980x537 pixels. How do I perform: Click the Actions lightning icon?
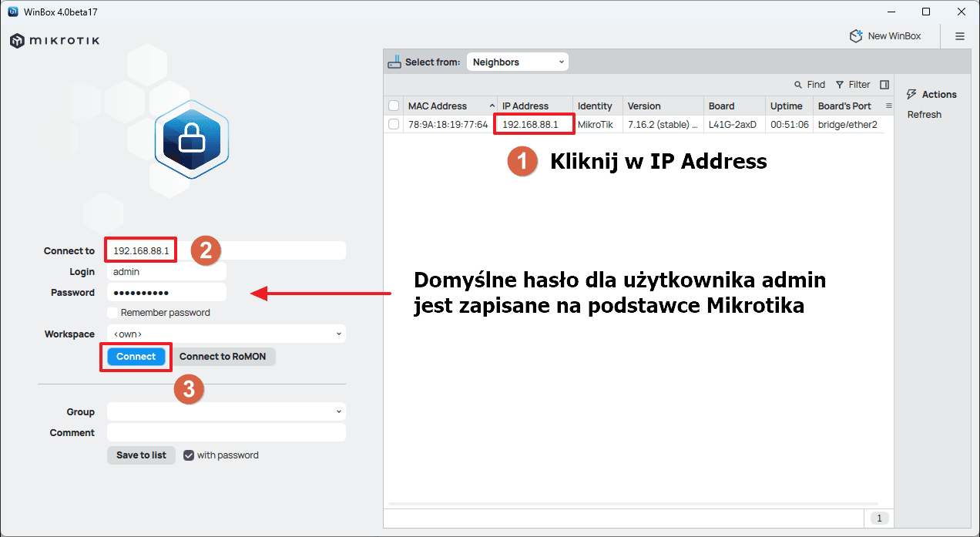[x=911, y=94]
